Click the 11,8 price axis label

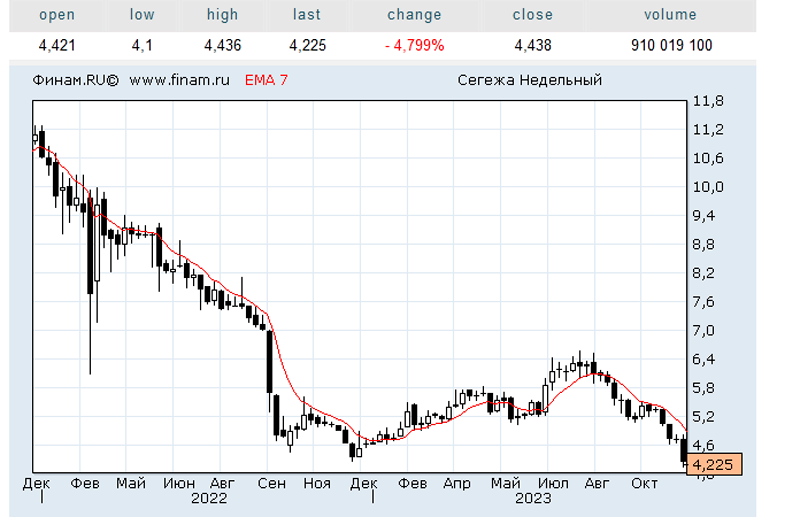[x=708, y=101]
